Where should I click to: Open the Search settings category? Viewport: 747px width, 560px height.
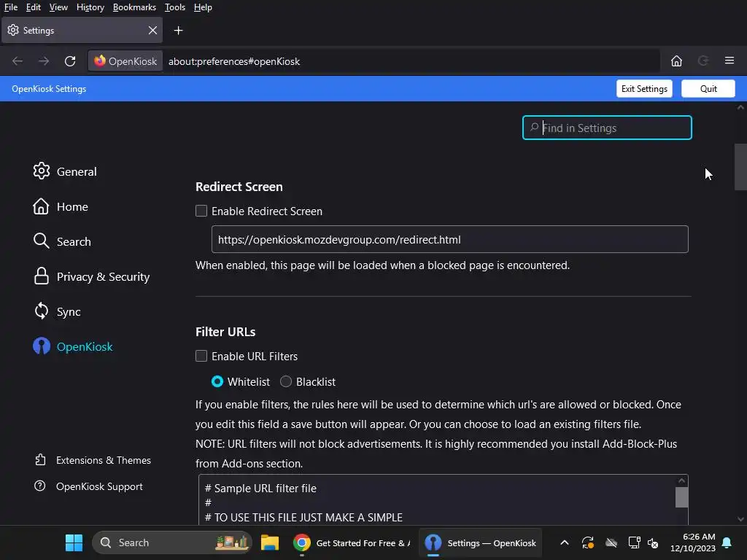pos(62,241)
